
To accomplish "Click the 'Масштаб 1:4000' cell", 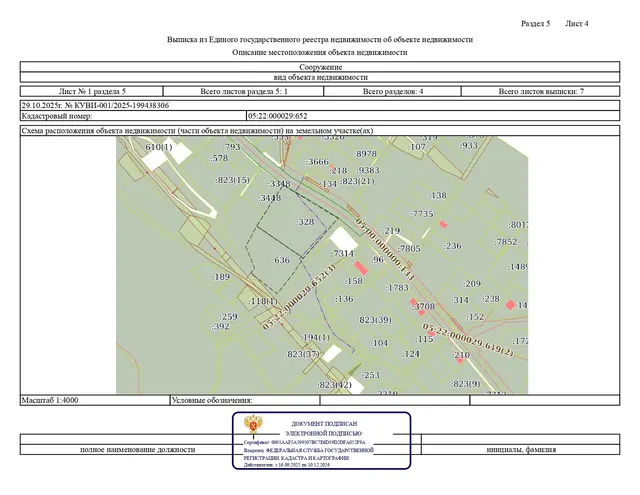I will click(x=95, y=400).
